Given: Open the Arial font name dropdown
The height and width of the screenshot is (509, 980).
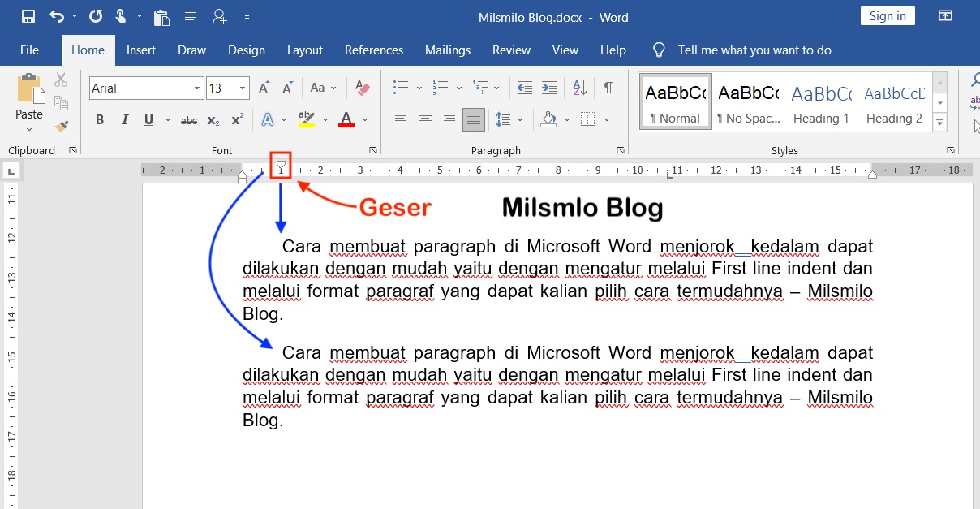Looking at the screenshot, I should 197,88.
